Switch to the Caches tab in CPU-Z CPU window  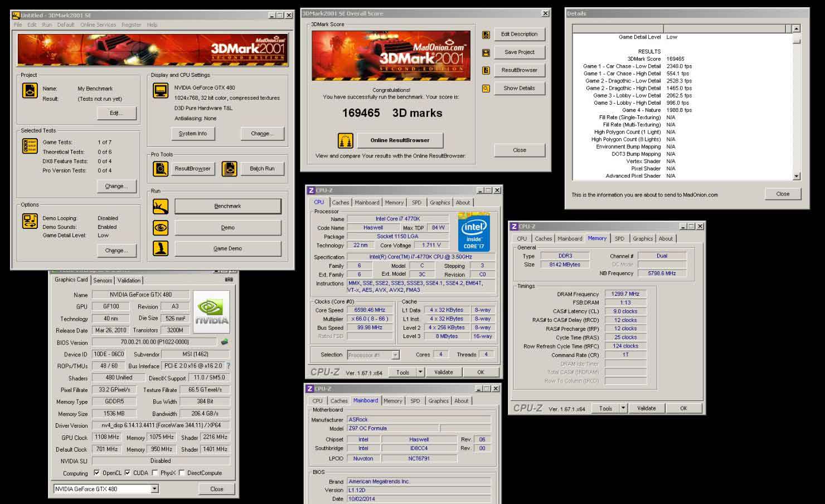341,203
